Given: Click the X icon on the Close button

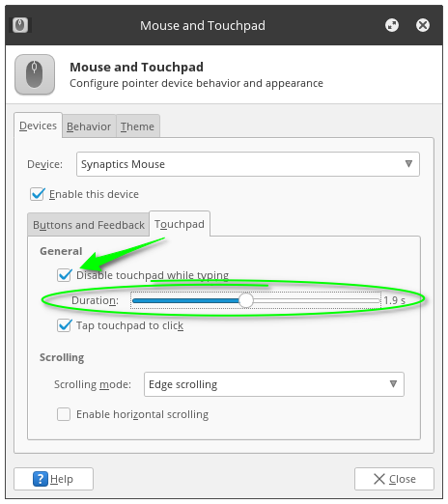Looking at the screenshot, I should [x=379, y=479].
